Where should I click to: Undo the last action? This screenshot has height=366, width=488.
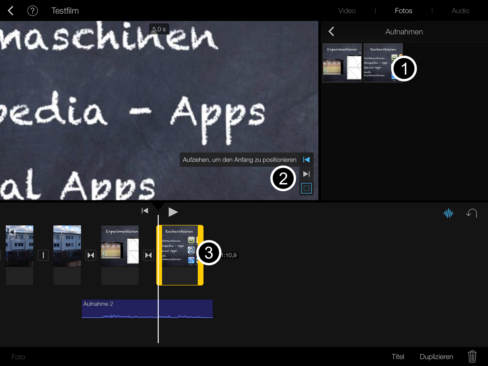coord(472,213)
